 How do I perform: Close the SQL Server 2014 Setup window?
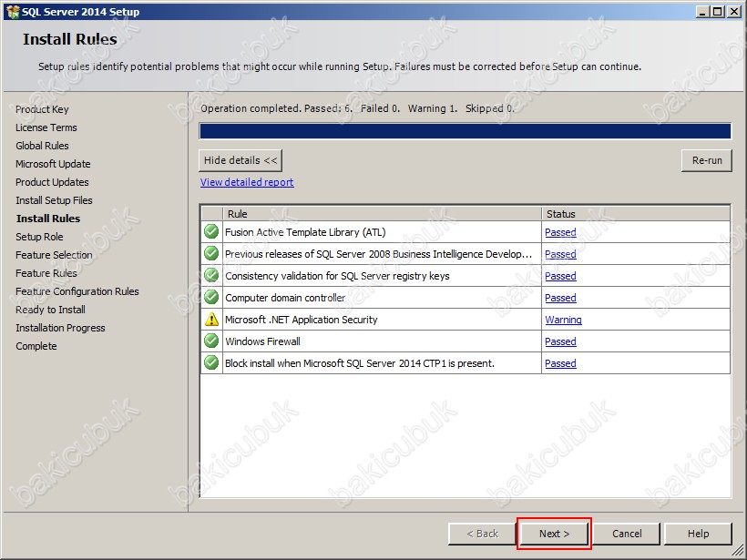click(734, 12)
